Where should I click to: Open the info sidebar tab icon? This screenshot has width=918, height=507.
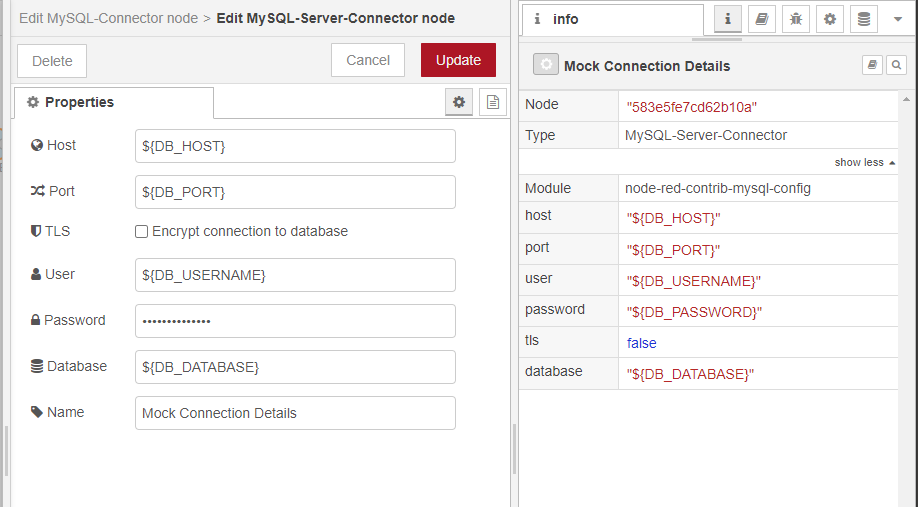(728, 19)
